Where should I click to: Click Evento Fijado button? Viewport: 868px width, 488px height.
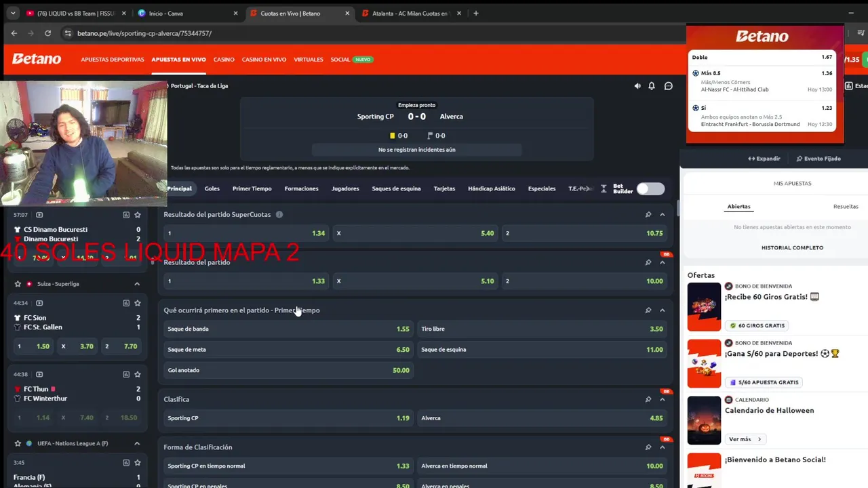pyautogui.click(x=818, y=159)
